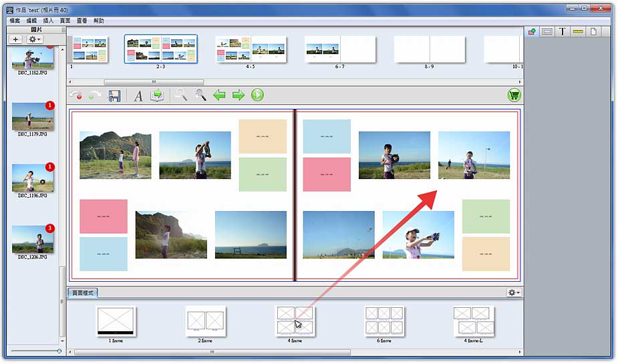The image size is (618, 364).
Task: Select photo DSC_1206.JPG in the picture list
Action: point(33,240)
